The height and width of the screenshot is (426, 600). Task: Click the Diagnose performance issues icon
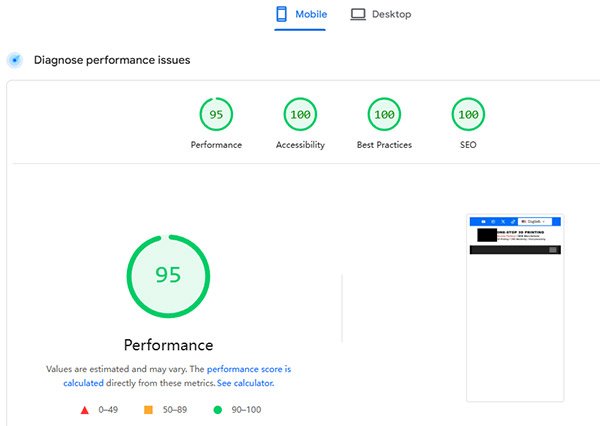point(15,60)
